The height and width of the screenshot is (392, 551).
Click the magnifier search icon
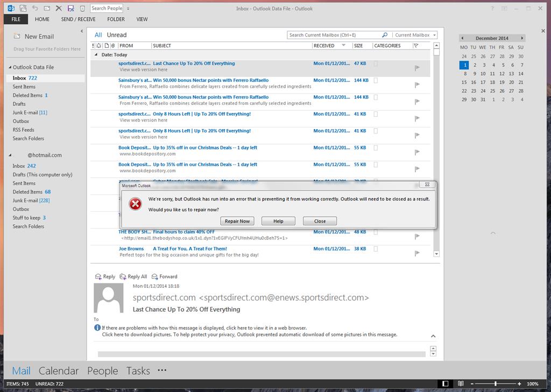coord(385,35)
